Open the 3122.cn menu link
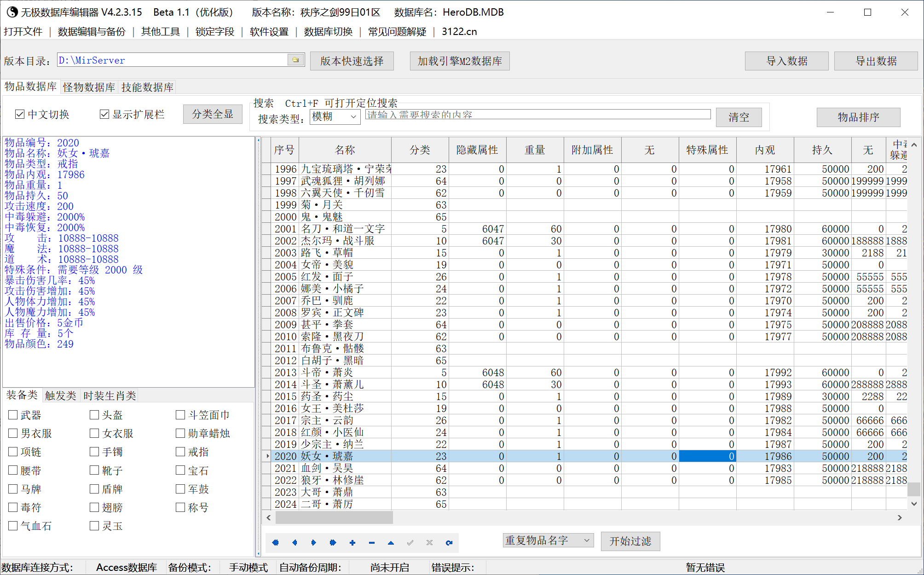924x575 pixels. click(459, 31)
